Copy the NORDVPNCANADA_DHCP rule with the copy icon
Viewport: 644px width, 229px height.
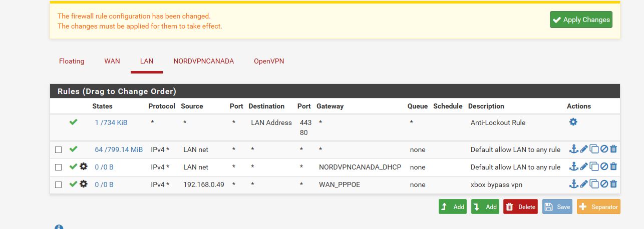pos(594,167)
